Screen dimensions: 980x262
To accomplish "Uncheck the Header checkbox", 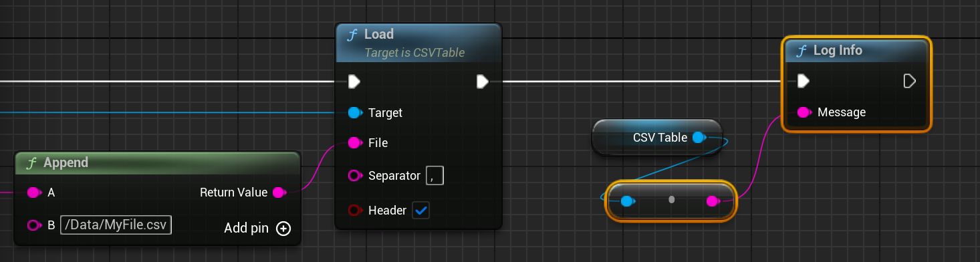I will point(421,210).
